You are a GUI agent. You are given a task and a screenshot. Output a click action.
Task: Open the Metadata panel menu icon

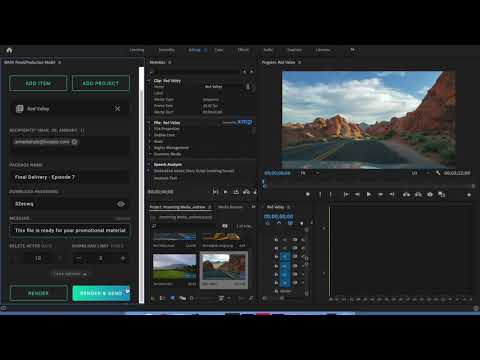click(170, 62)
